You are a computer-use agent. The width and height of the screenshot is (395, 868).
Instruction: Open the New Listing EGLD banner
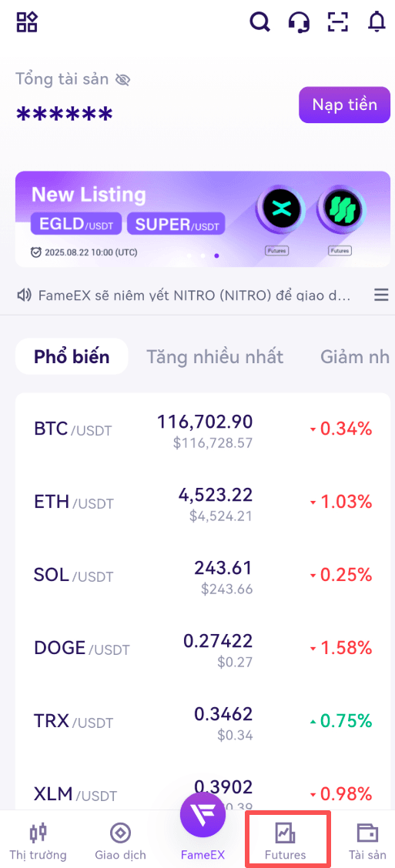[x=203, y=219]
